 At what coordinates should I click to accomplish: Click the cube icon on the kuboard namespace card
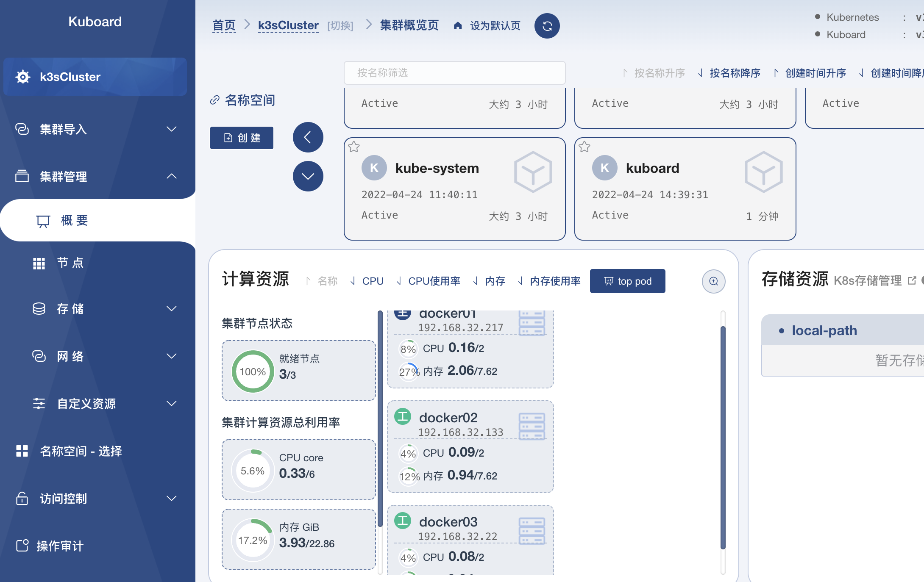[x=763, y=172]
